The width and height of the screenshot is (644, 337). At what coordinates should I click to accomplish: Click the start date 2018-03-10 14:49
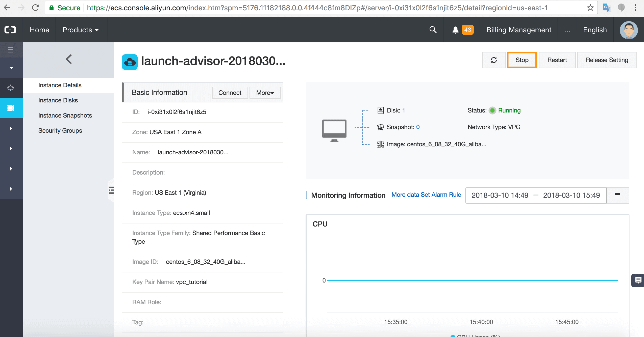tap(500, 195)
